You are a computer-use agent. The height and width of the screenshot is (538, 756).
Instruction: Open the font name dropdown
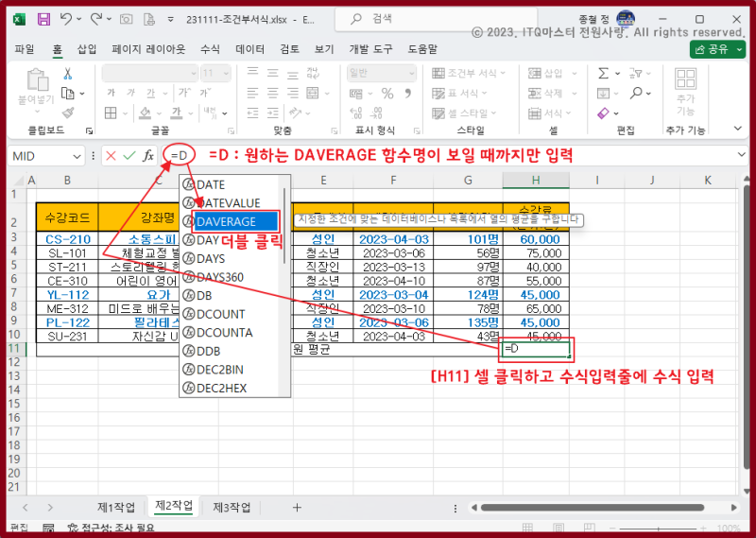[194, 74]
